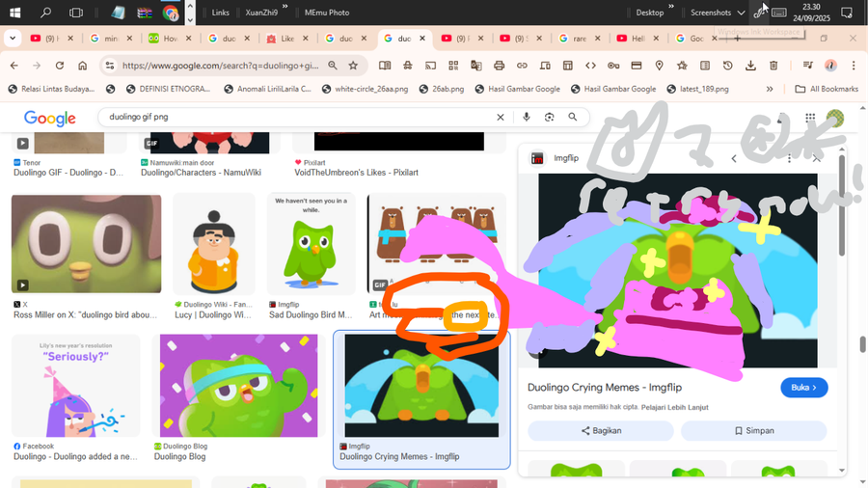Show previous image in preview panel
This screenshot has width=868, height=488.
click(734, 159)
